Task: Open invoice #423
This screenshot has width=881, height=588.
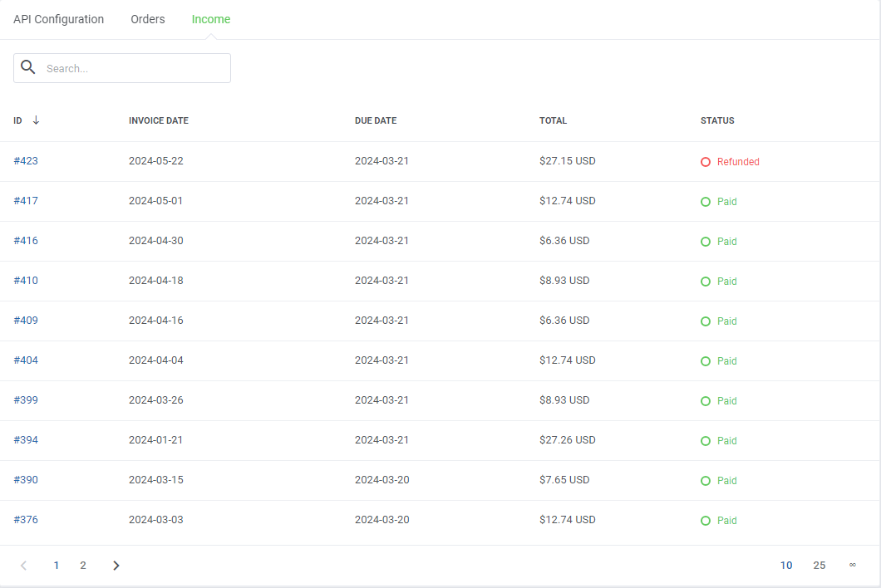Action: [x=26, y=160]
